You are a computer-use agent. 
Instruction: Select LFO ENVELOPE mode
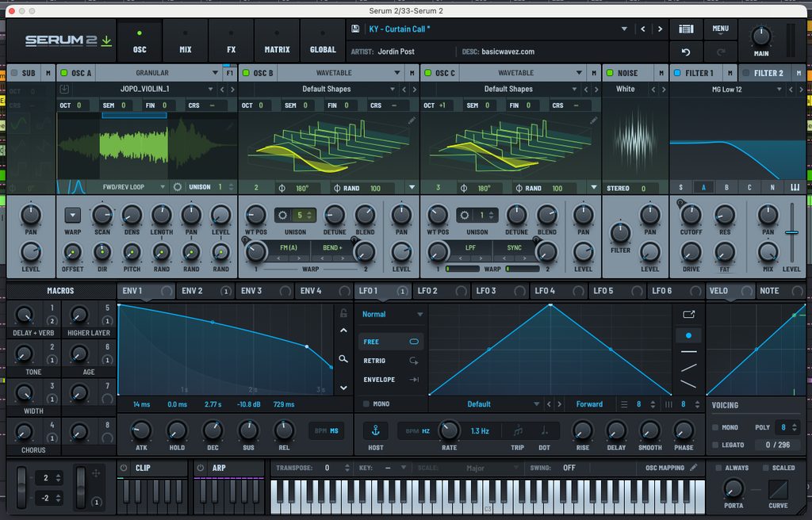(x=390, y=380)
